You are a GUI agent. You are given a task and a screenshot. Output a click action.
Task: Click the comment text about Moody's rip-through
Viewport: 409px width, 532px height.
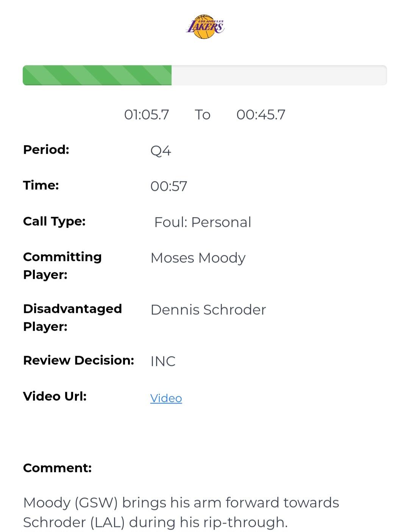coord(181,512)
